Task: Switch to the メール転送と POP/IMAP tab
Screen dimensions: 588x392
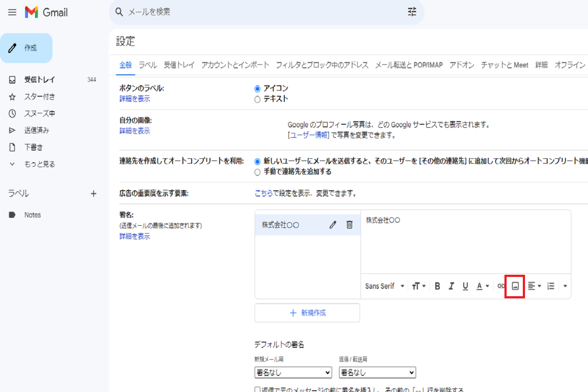Action: point(409,65)
